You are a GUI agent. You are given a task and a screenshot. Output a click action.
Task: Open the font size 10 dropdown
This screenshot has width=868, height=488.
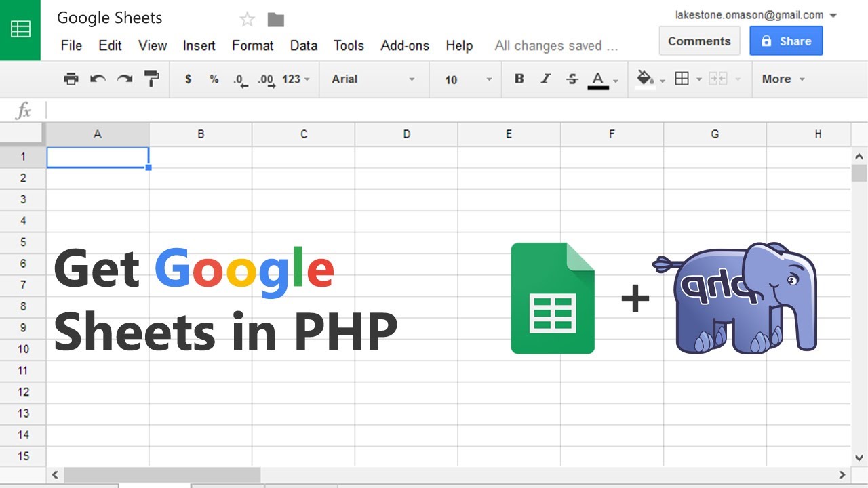[469, 79]
